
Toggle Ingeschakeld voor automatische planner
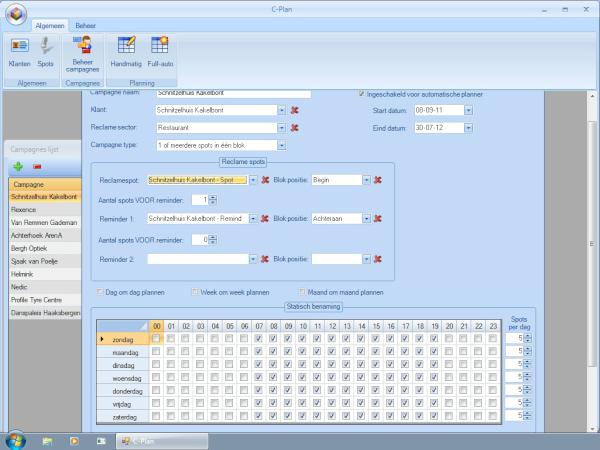(x=362, y=94)
